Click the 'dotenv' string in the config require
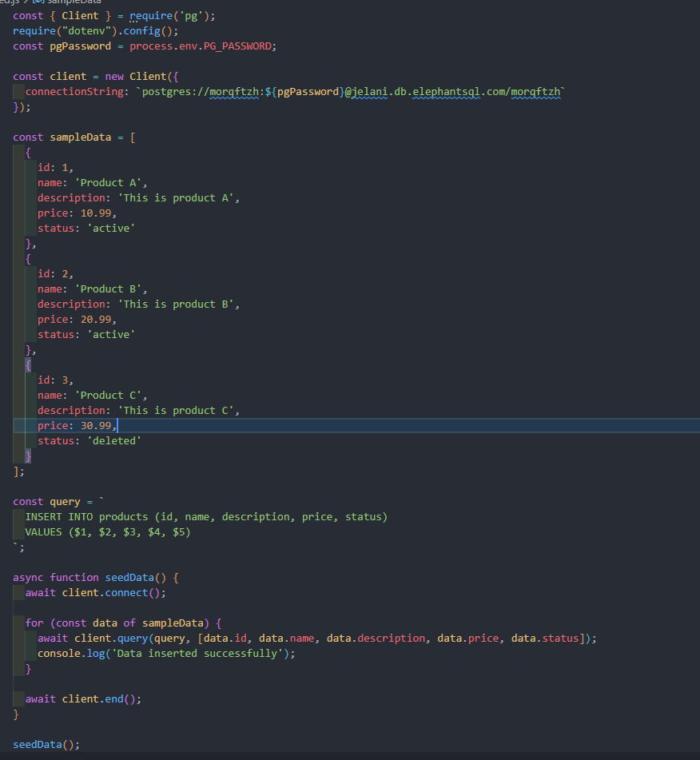Screen dimensions: 700x760 click(x=88, y=30)
